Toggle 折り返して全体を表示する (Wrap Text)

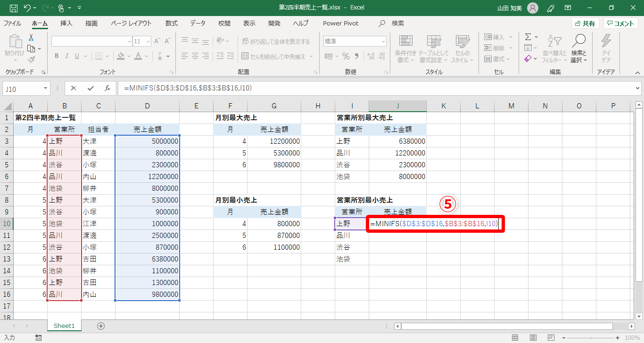coord(276,41)
